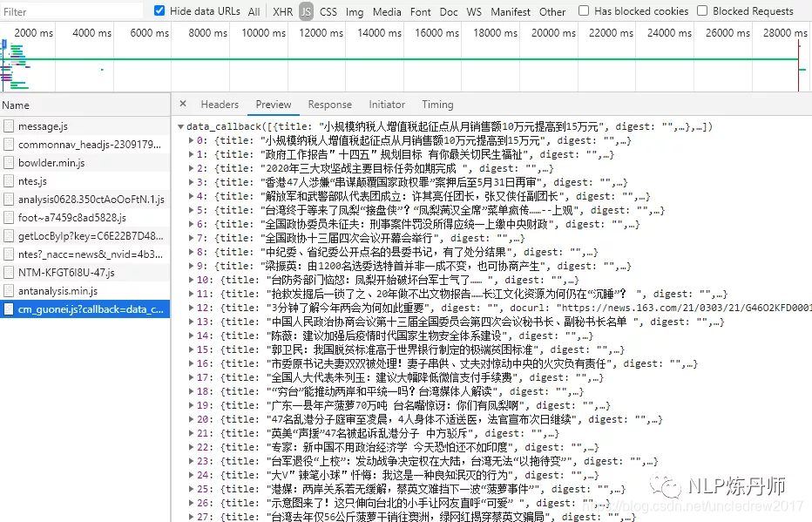Select the cm_guonei.js callback request
The width and height of the screenshot is (812, 522).
(x=85, y=309)
